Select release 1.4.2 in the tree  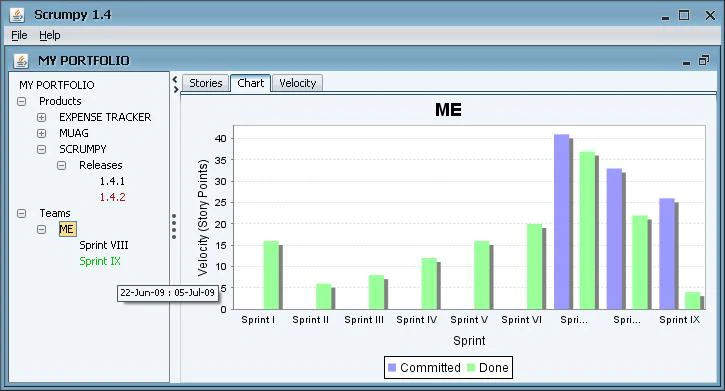[112, 197]
